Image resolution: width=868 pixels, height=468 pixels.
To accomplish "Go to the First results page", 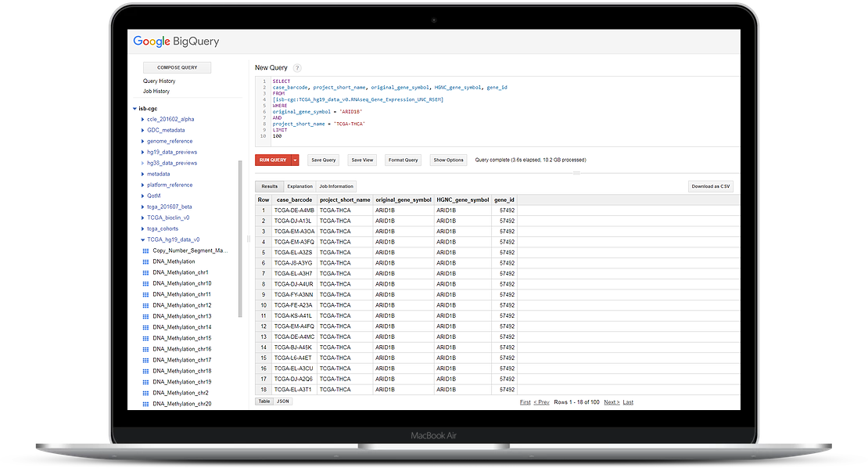I will tap(525, 402).
